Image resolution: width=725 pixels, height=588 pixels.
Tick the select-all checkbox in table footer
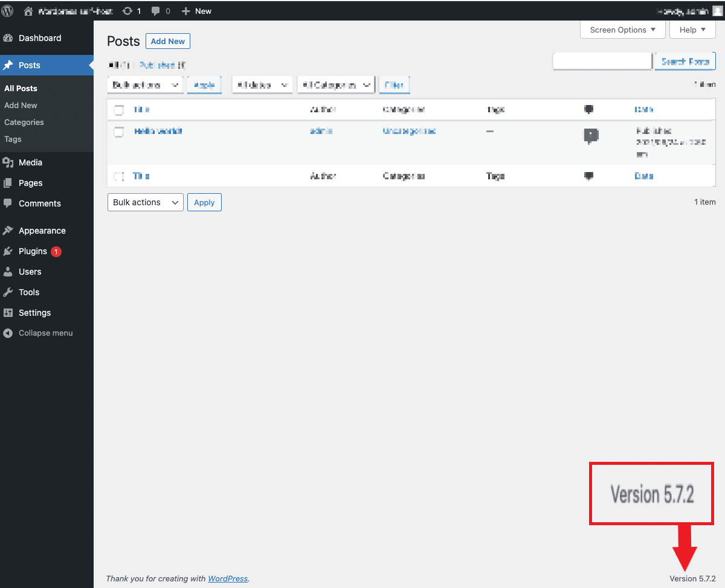(119, 176)
